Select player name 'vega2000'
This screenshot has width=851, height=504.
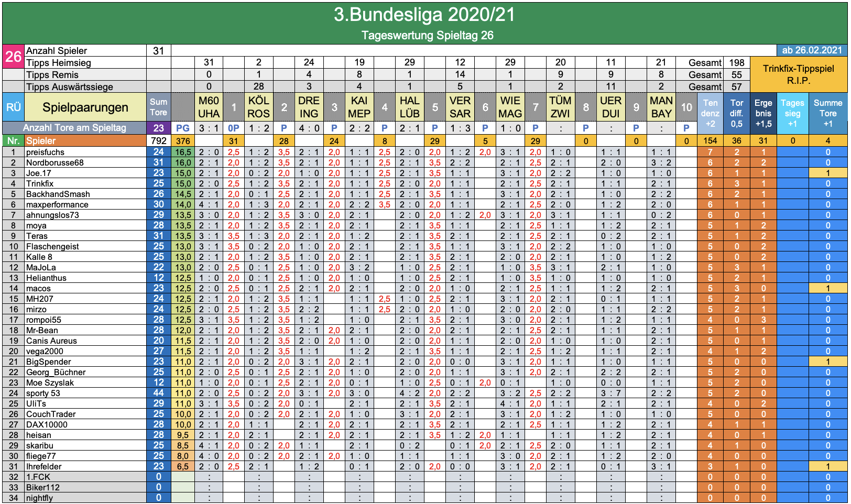pyautogui.click(x=45, y=352)
